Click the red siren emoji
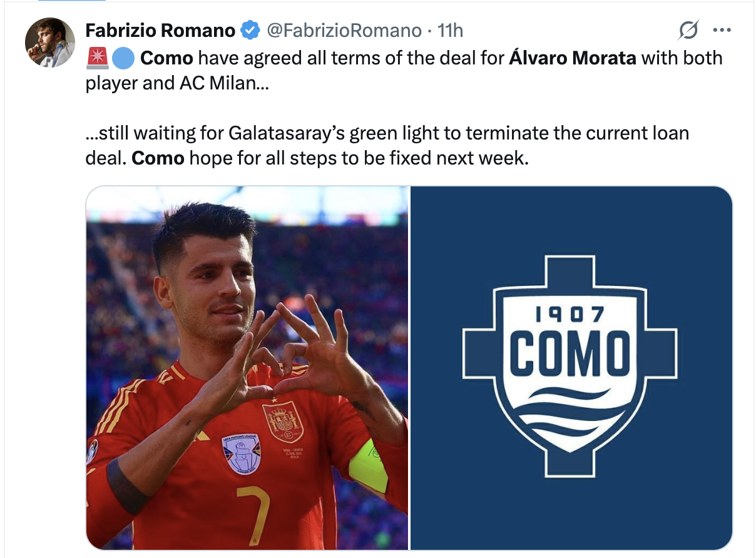The height and width of the screenshot is (558, 756). point(98,58)
